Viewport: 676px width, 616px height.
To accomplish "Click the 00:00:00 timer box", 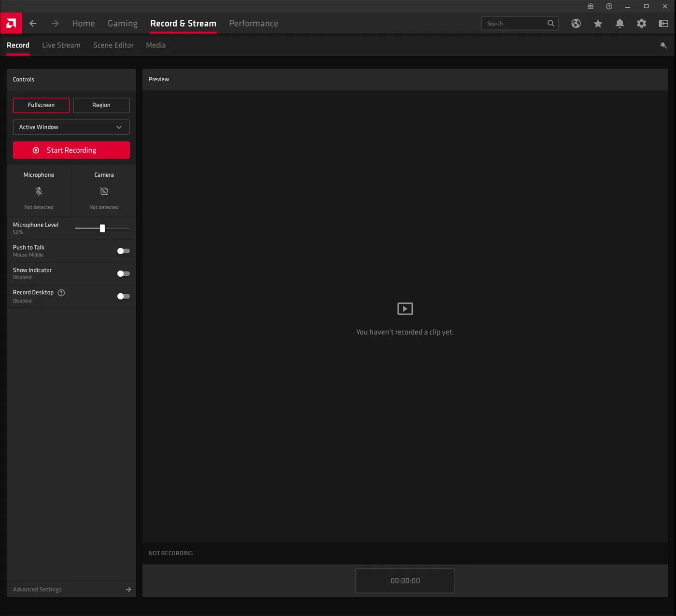I will pos(405,581).
